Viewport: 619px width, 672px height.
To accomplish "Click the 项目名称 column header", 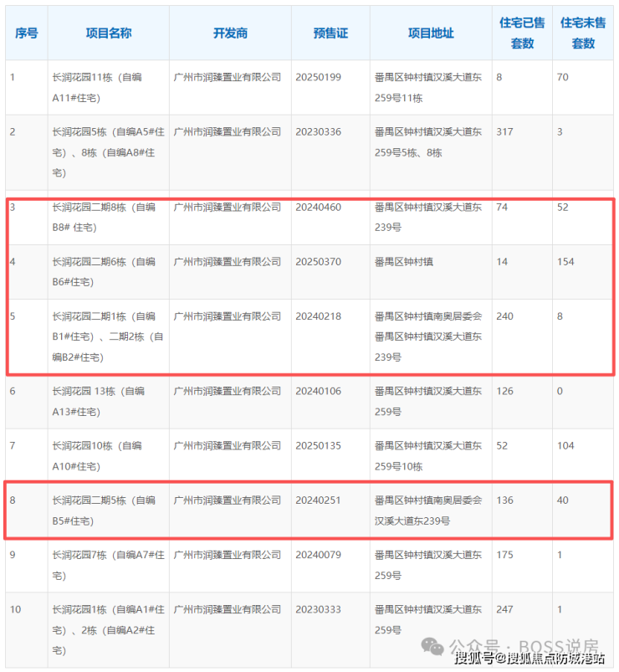I will pos(109,33).
